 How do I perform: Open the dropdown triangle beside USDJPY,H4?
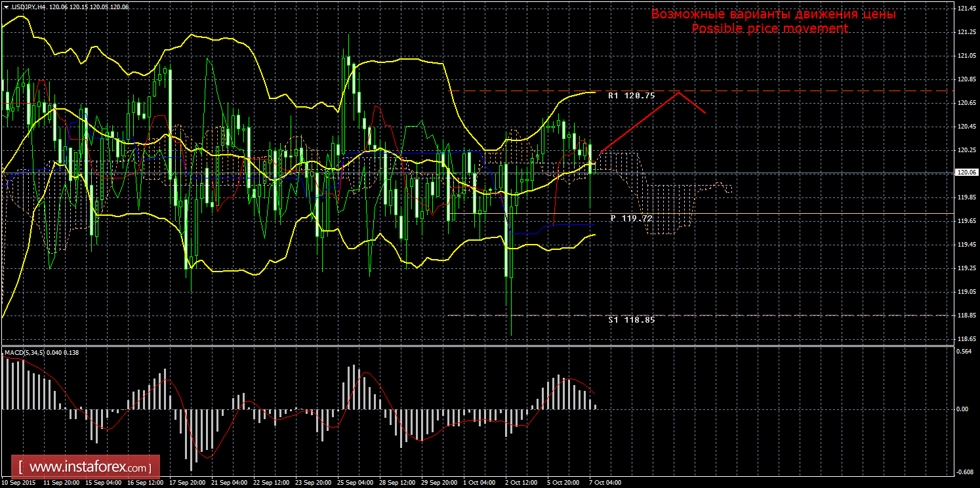tap(6, 7)
